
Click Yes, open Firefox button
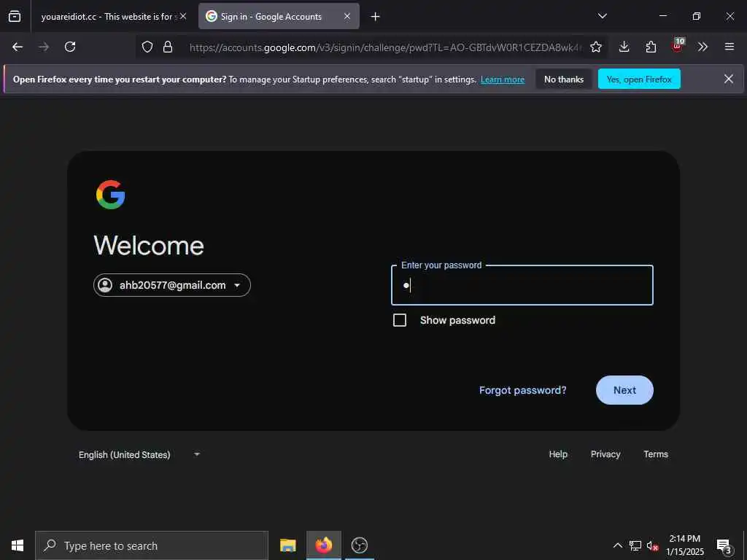pos(639,79)
